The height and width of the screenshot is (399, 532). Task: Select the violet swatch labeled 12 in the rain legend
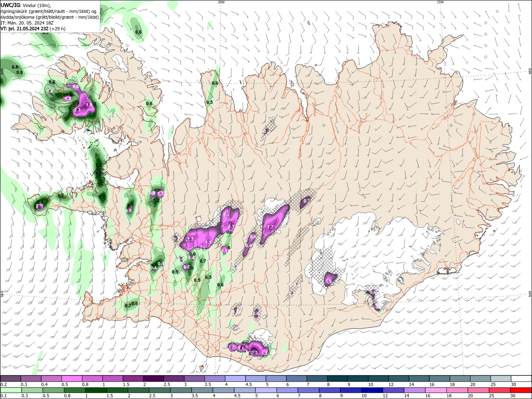coord(393,390)
